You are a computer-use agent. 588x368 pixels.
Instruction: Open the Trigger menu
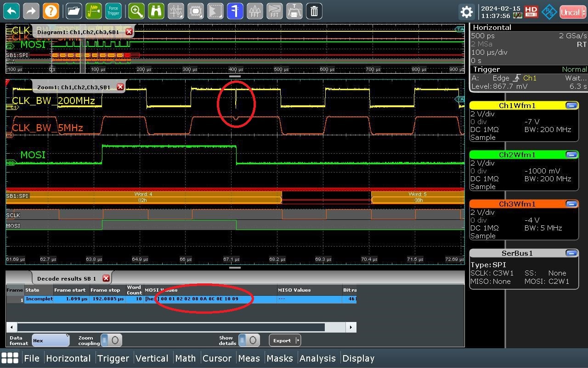113,358
